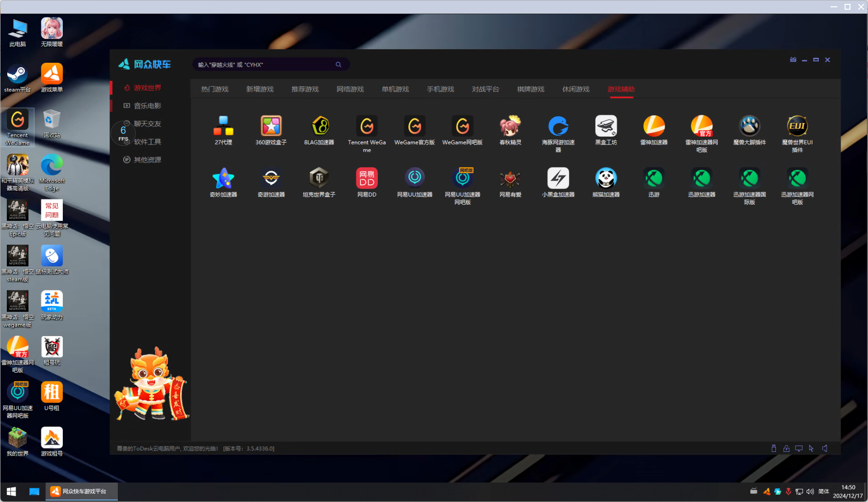
Task: Launch WeGame官方版
Action: click(x=414, y=130)
